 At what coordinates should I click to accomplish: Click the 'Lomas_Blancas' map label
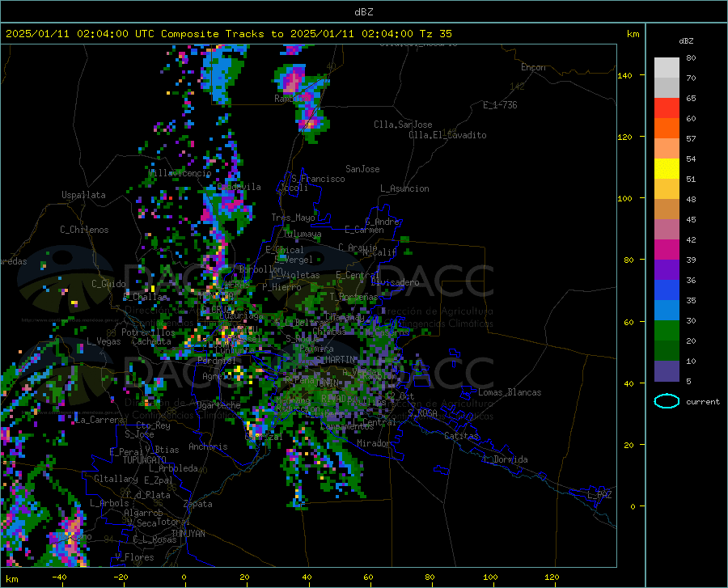pyautogui.click(x=510, y=392)
